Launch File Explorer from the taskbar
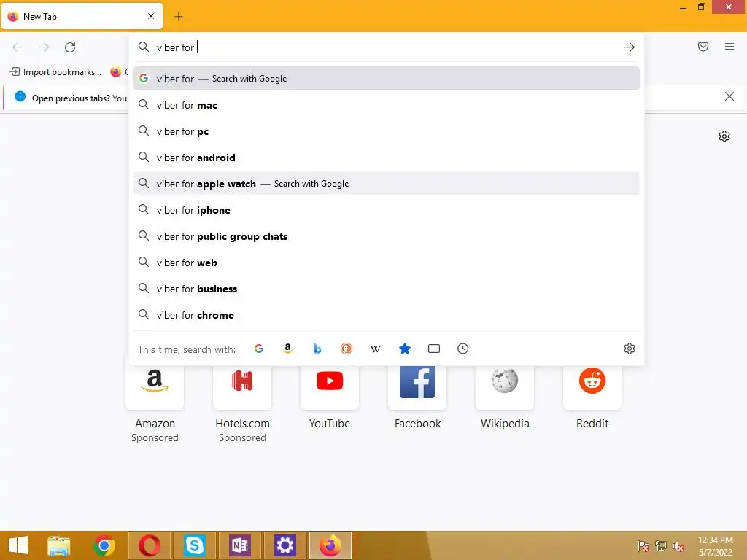The height and width of the screenshot is (560, 747). tap(58, 545)
